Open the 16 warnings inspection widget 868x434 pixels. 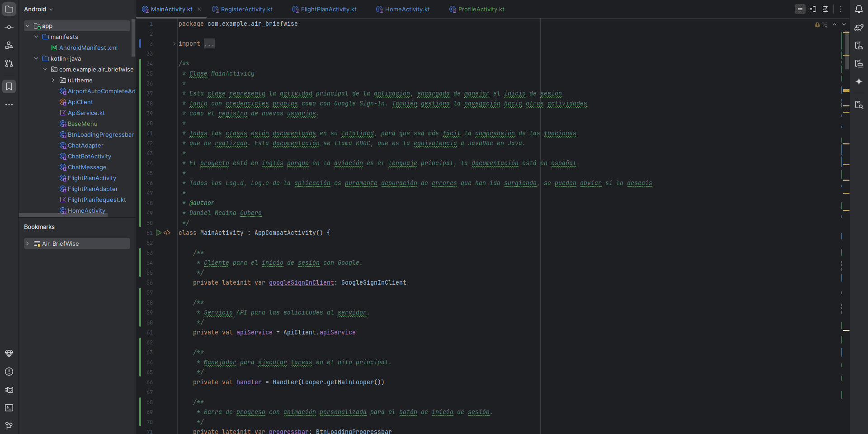point(821,24)
